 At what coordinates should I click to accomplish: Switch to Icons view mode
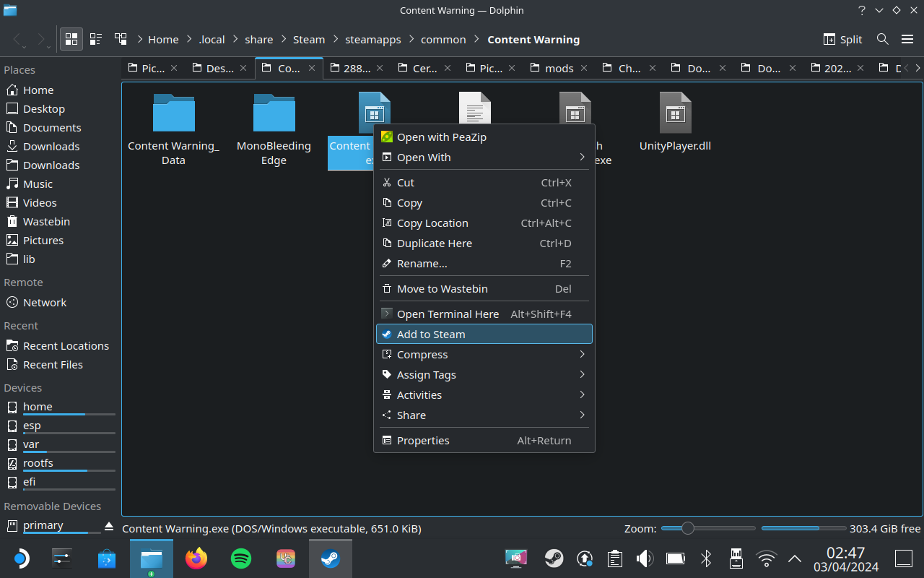click(x=71, y=39)
